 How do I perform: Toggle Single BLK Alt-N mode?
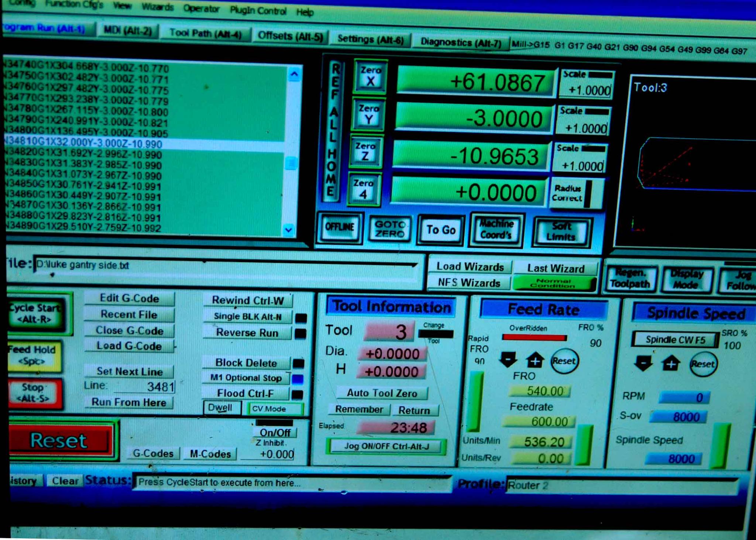(x=248, y=317)
